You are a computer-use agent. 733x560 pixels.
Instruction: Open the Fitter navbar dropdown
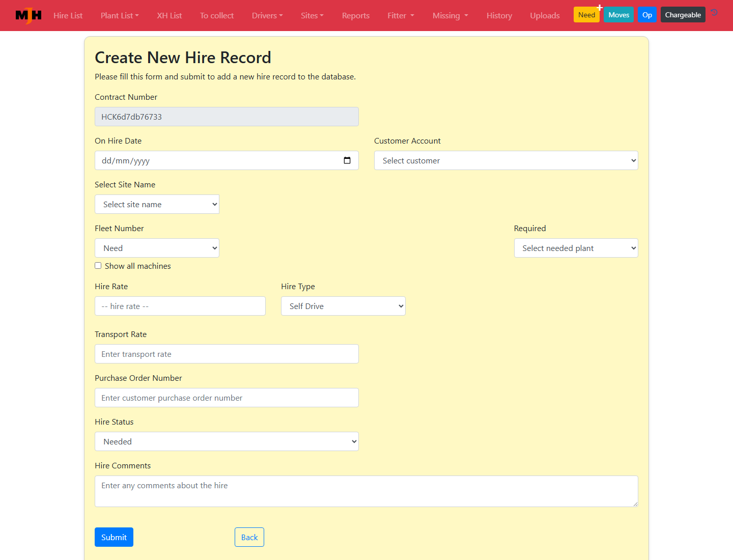click(x=401, y=16)
